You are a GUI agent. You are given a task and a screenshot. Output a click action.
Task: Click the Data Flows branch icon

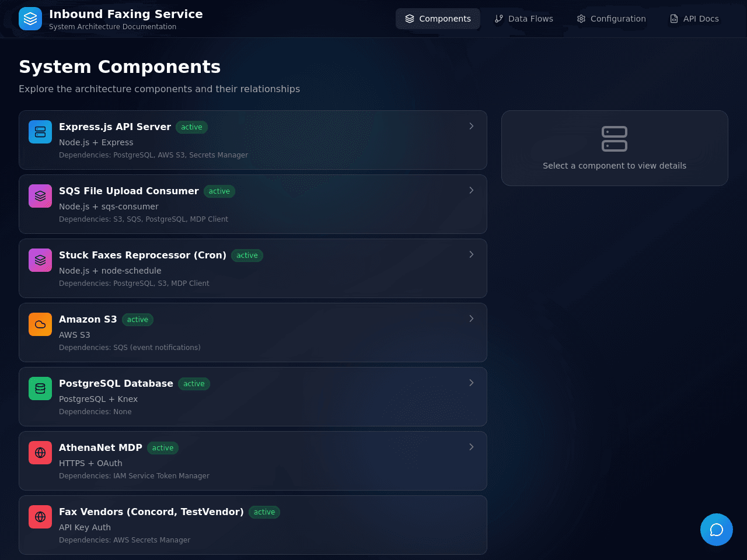[x=499, y=19]
